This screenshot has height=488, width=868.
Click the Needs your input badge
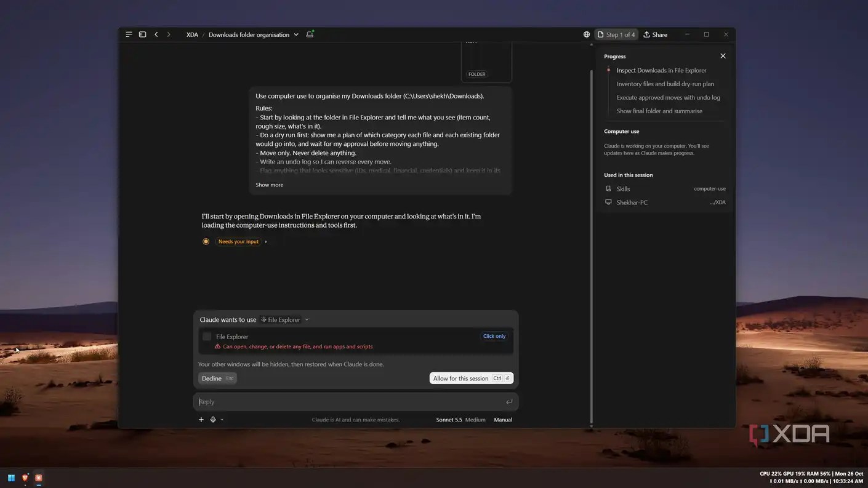[238, 242]
